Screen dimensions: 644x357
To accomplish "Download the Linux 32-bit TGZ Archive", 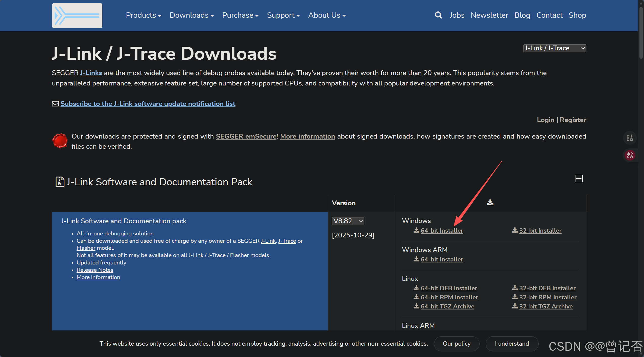I will point(546,306).
